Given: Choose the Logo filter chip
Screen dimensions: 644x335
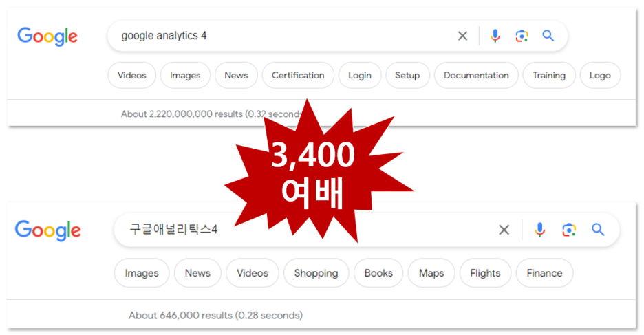Looking at the screenshot, I should tap(600, 75).
